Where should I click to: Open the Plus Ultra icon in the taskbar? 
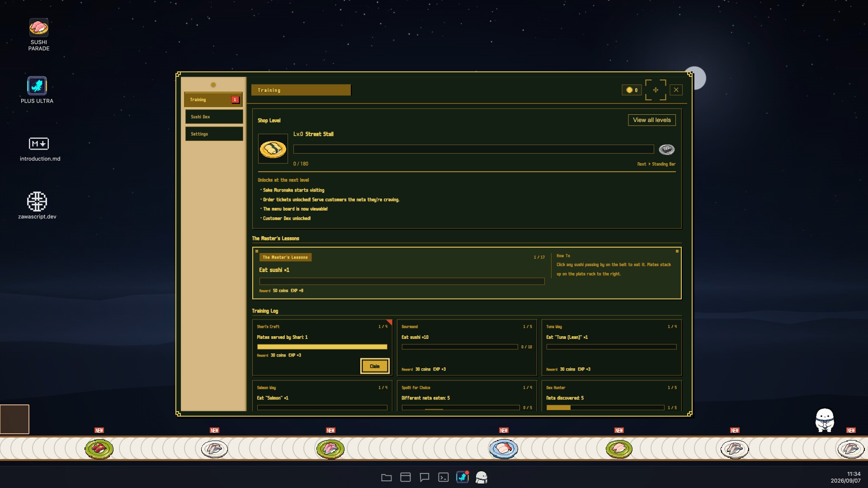[x=462, y=477]
